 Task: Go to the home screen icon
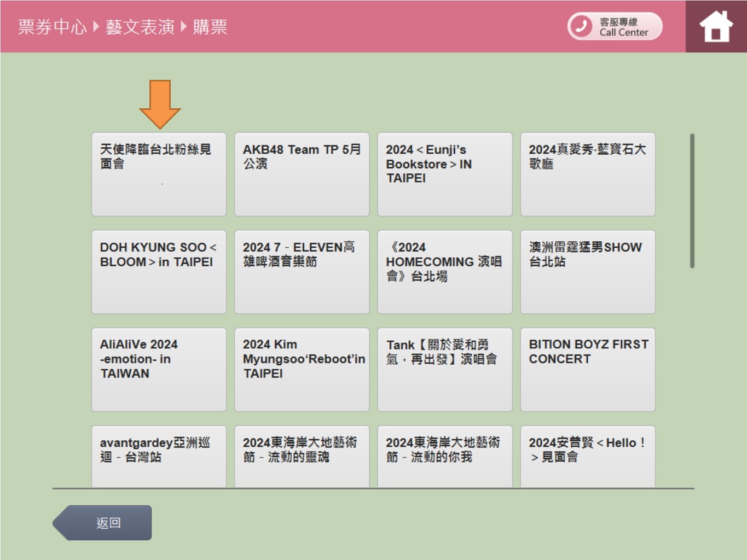pos(715,26)
